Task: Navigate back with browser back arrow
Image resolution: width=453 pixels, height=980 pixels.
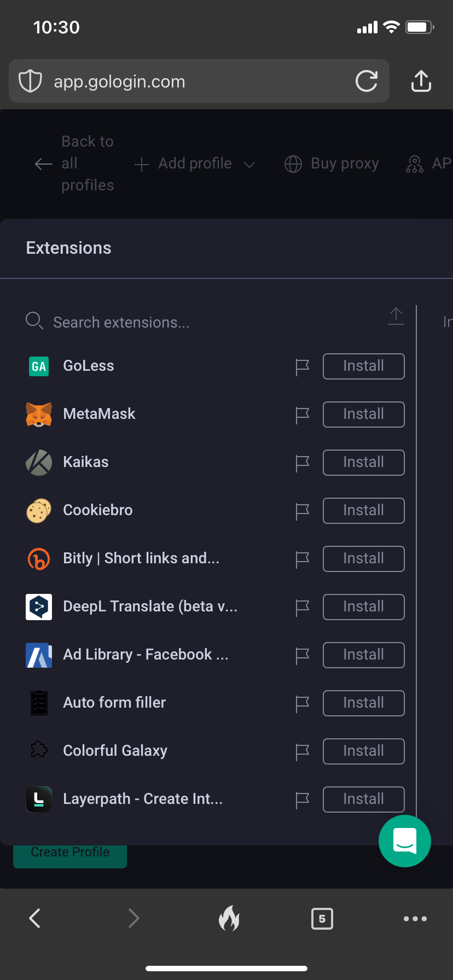Action: [35, 918]
